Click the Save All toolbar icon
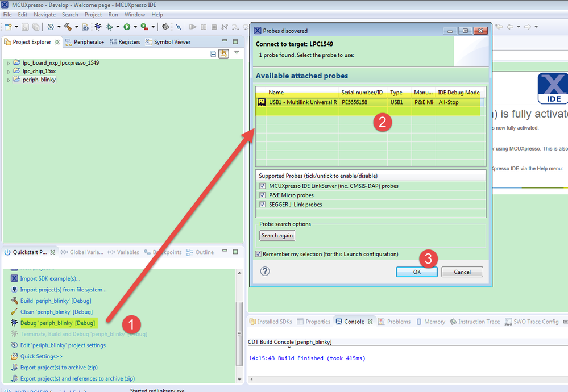Screen dimensions: 568x392 click(x=36, y=27)
